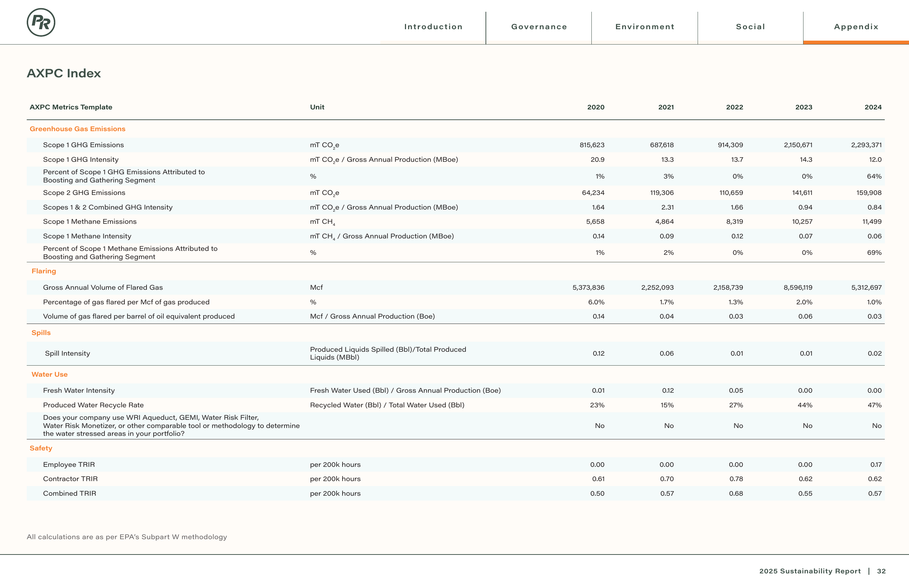The image size is (909, 588).
Task: Select the Greenhouse Gas Emissions section label
Action: pyautogui.click(x=78, y=129)
